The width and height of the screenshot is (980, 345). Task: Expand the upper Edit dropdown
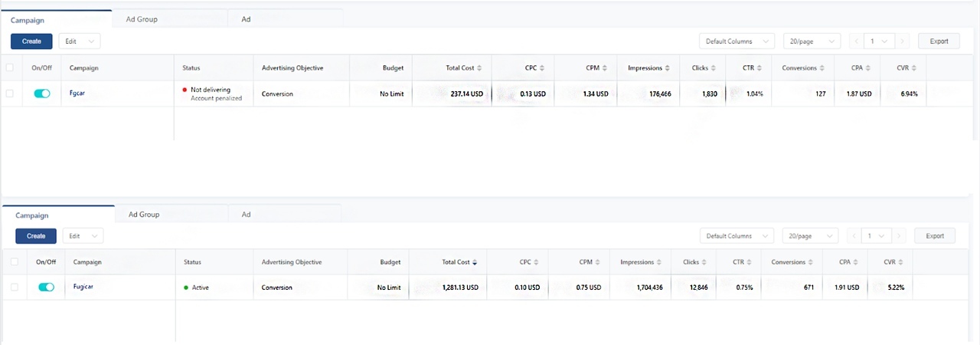coord(80,41)
